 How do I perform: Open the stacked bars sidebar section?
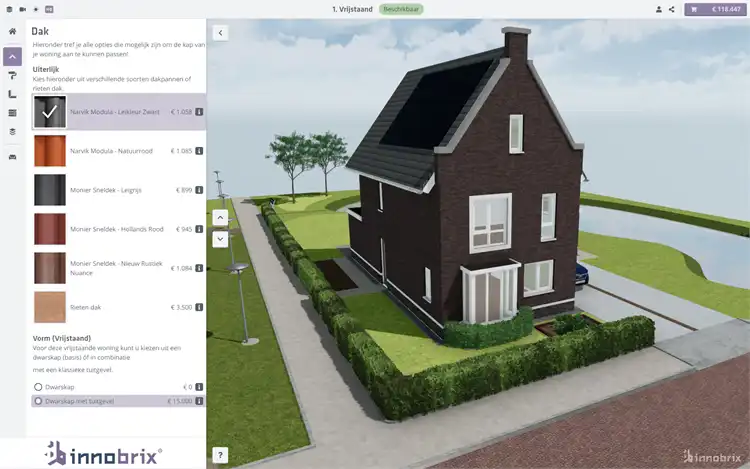(12, 113)
